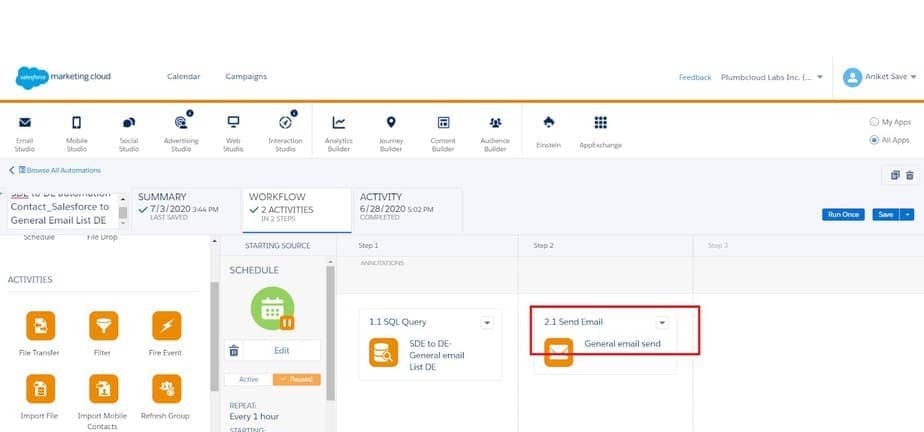Open Audience Builder app
This screenshot has height=432, width=924.
click(x=495, y=132)
